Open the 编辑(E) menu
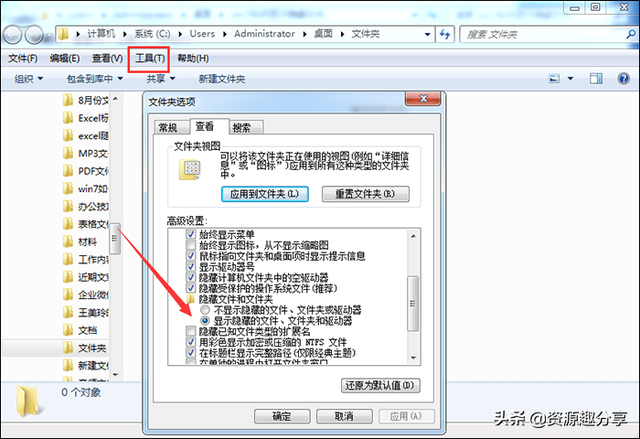 click(64, 59)
